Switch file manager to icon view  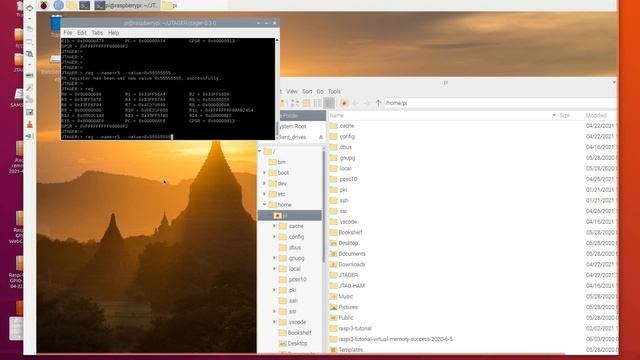tap(295, 103)
